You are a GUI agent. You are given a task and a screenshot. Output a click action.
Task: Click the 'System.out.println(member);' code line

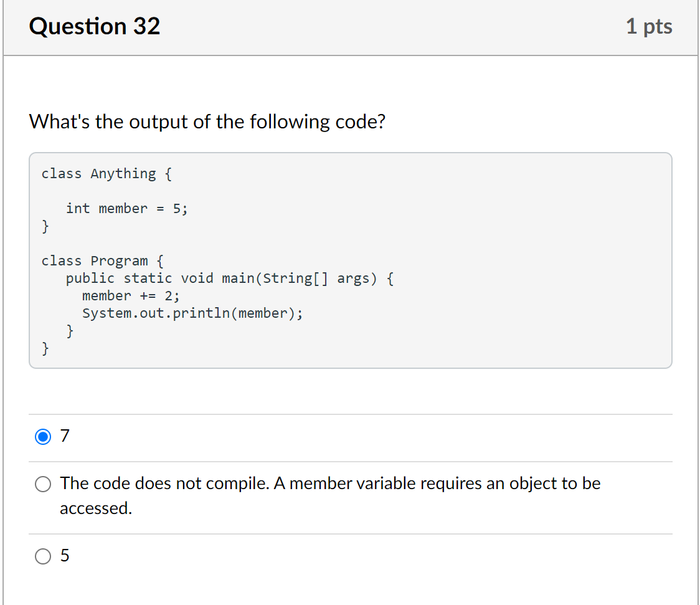click(x=192, y=313)
